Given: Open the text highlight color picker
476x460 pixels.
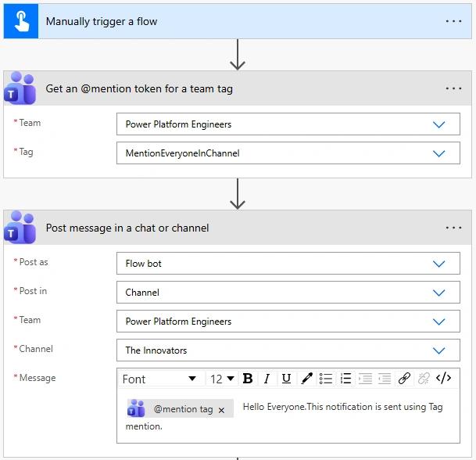Looking at the screenshot, I should 306,379.
